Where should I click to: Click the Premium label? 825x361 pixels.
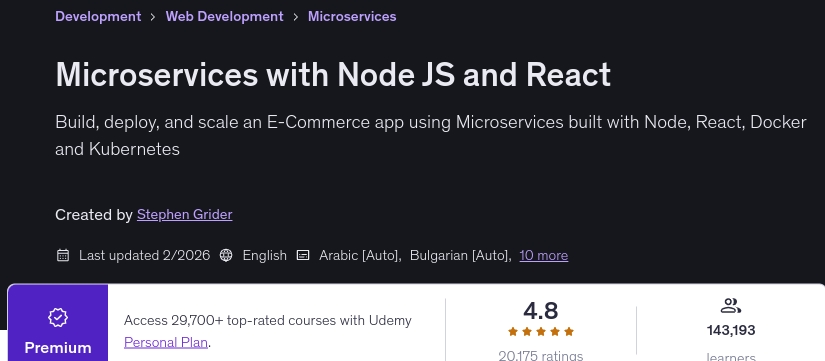(x=58, y=348)
